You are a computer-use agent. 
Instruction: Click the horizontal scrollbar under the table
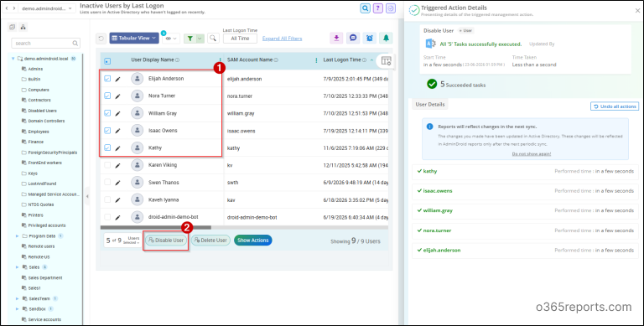156,227
